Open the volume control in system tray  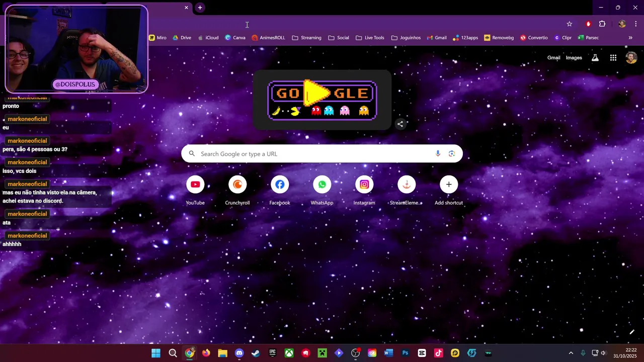click(x=604, y=353)
